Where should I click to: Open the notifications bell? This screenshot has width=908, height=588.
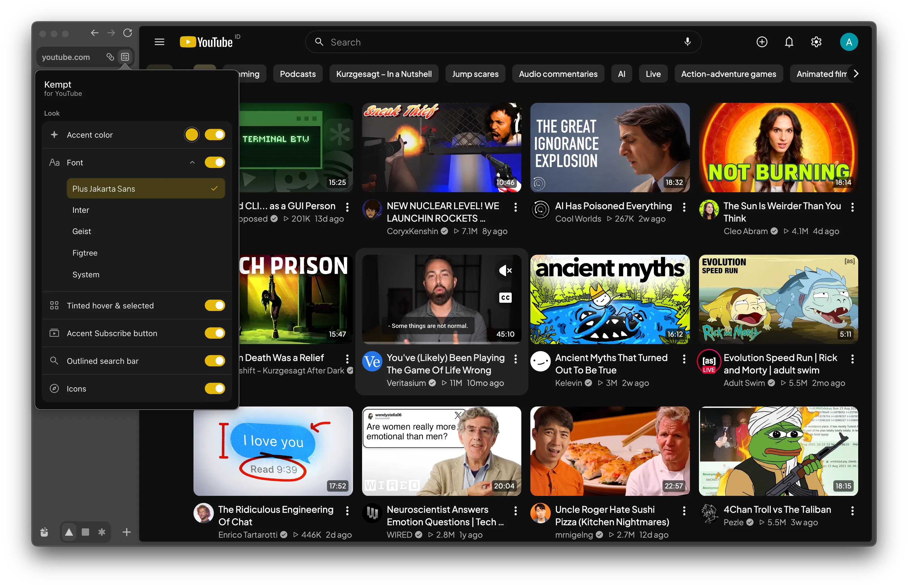pyautogui.click(x=789, y=42)
